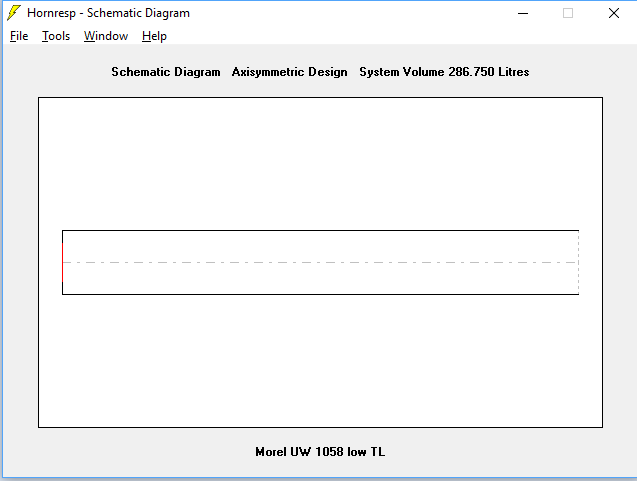This screenshot has height=481, width=637.
Task: Click the red driver line in schematic
Action: tap(63, 262)
